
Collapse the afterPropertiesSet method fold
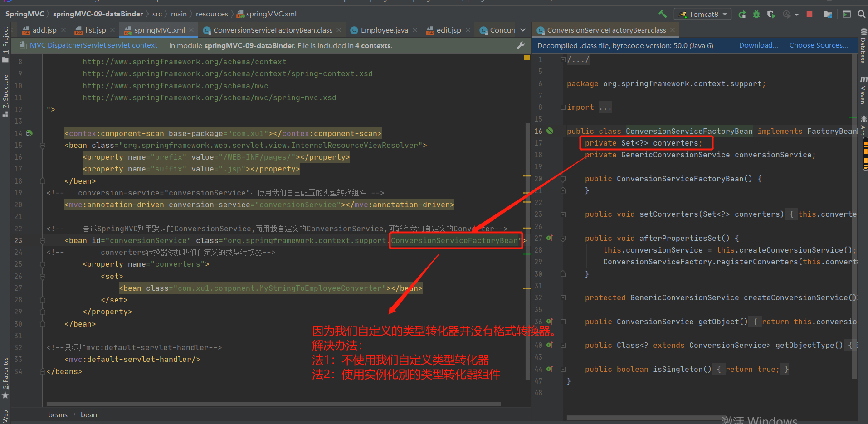[563, 238]
